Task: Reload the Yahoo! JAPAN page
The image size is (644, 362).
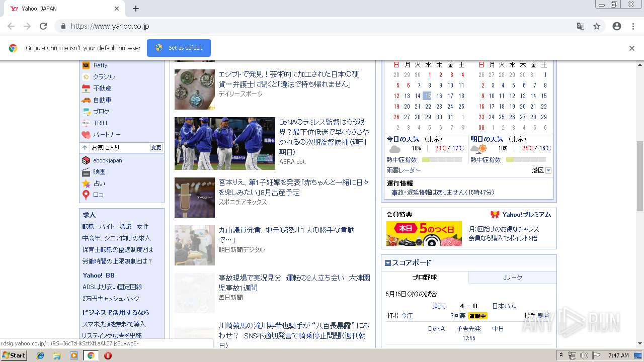Action: (43, 26)
